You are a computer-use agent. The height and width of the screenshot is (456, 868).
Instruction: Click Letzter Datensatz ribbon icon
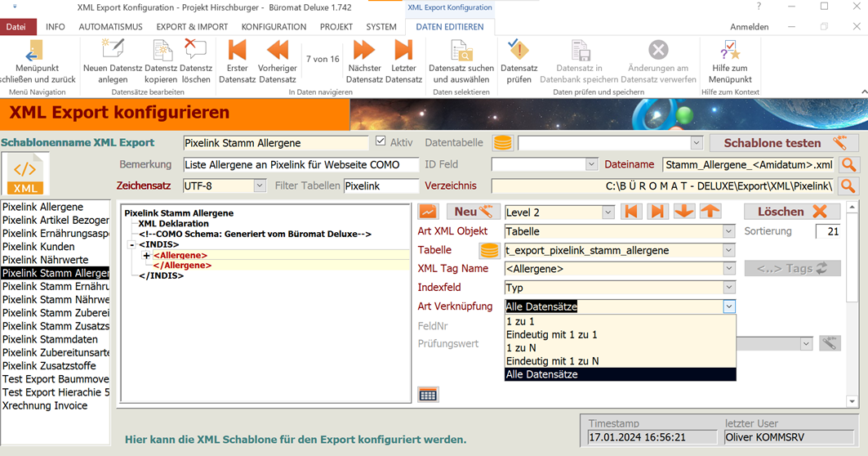pos(403,52)
